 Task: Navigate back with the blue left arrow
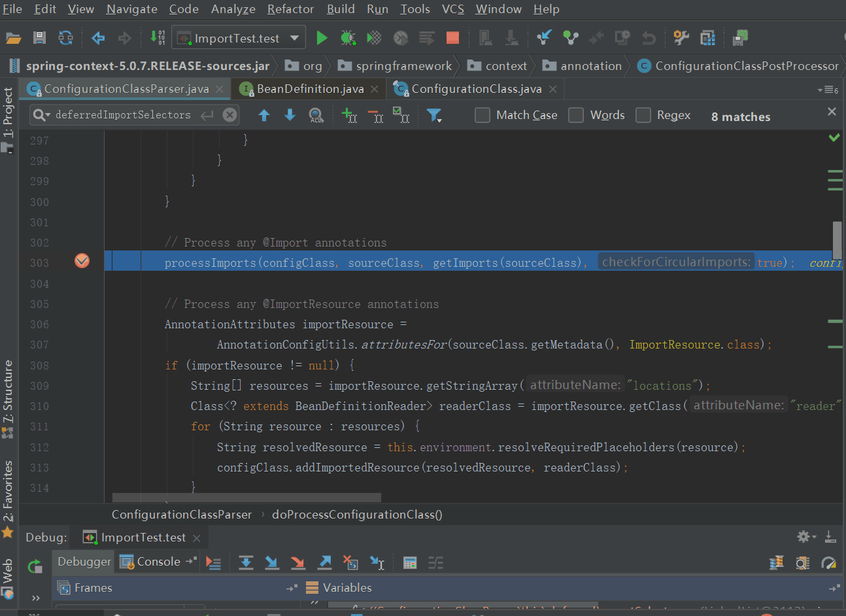pos(98,38)
